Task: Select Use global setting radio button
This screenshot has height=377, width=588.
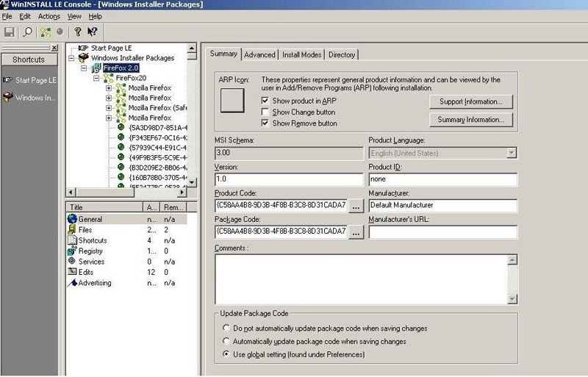Action: click(226, 354)
